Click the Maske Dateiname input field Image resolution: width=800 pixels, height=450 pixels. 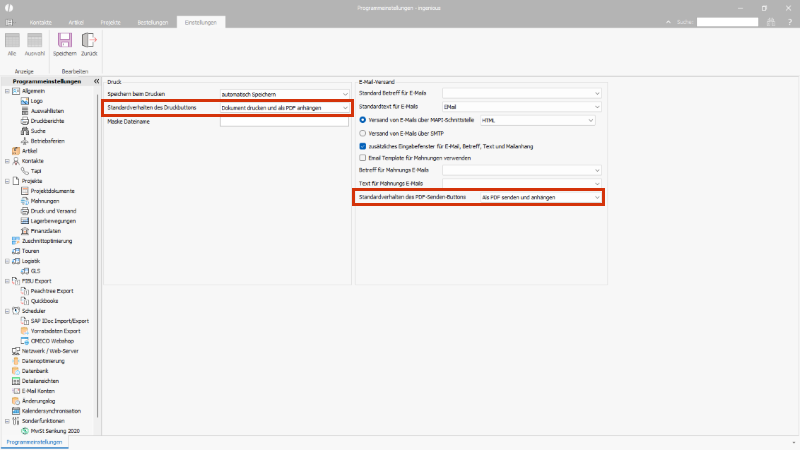(x=285, y=121)
